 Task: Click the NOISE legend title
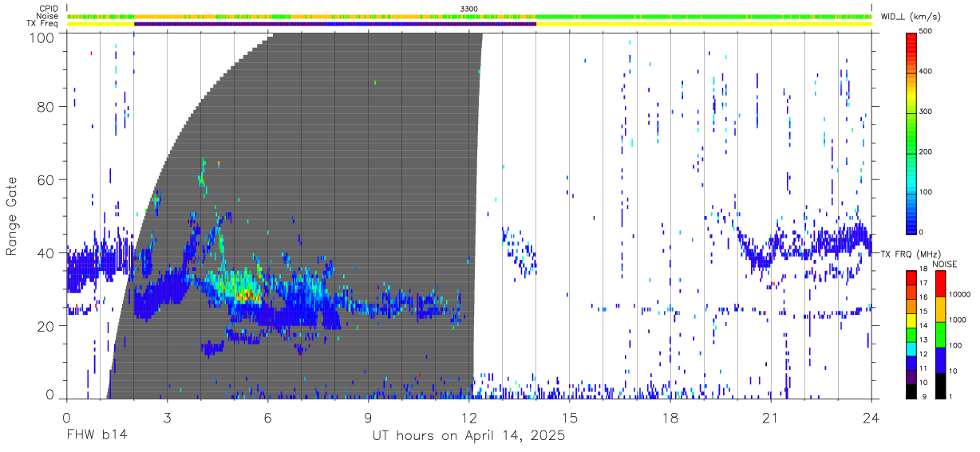[945, 264]
